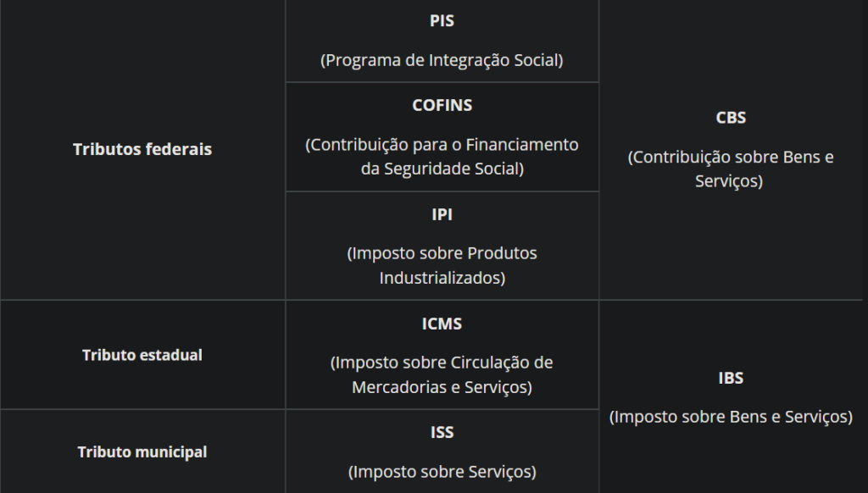868x493 pixels.
Task: Select Contribuição sobre Bens e Serviços text
Action: [x=731, y=169]
